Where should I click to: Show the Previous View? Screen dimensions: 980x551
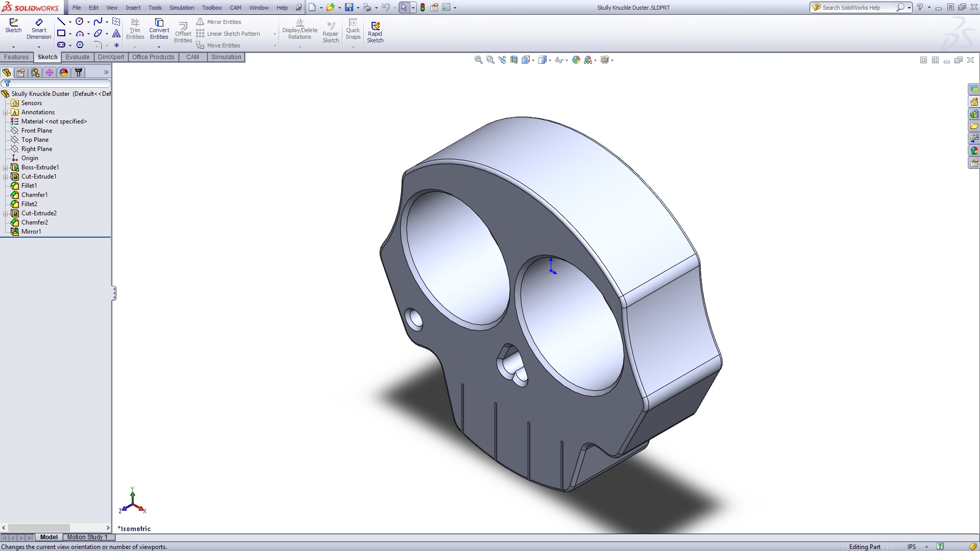[502, 60]
